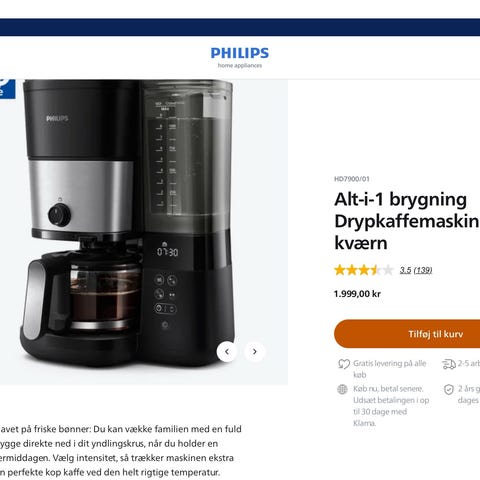Click the Alt-i-1 brygning product title

click(x=407, y=221)
